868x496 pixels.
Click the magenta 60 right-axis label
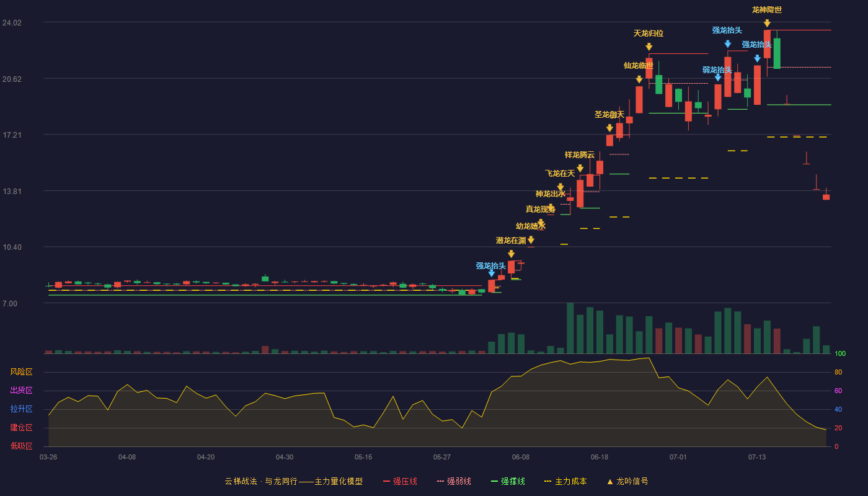(x=838, y=391)
